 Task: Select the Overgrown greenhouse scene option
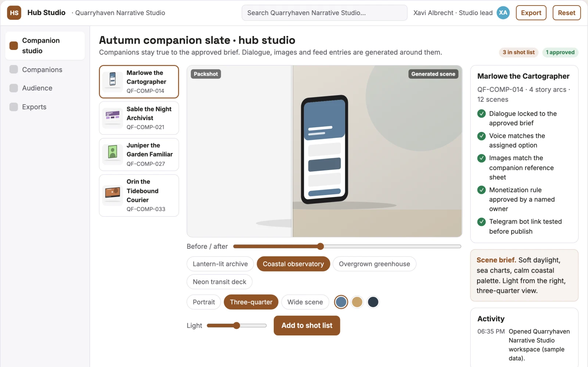coord(374,264)
